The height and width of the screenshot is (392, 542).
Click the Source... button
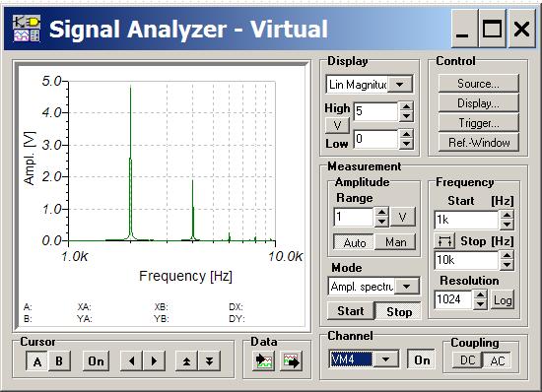[x=478, y=84]
